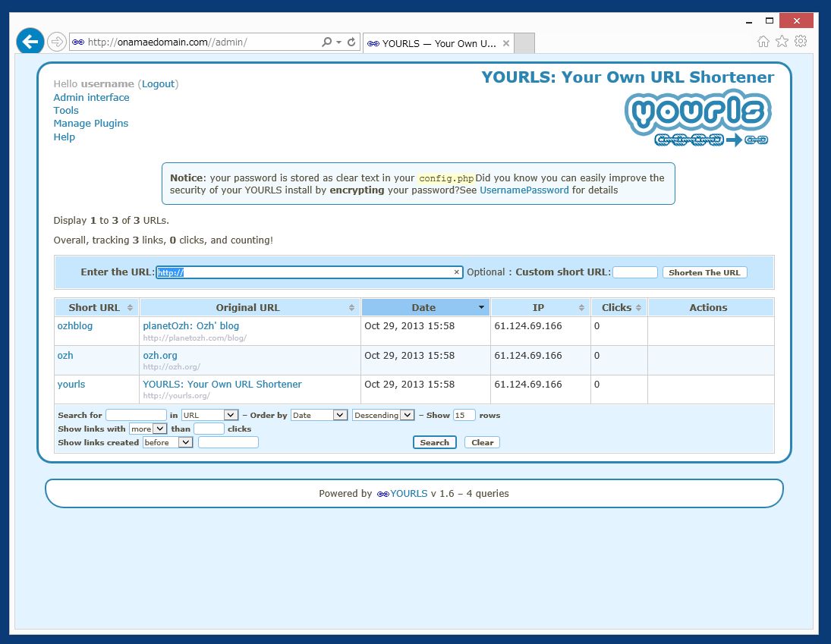Open the browser settings gear icon

(801, 41)
